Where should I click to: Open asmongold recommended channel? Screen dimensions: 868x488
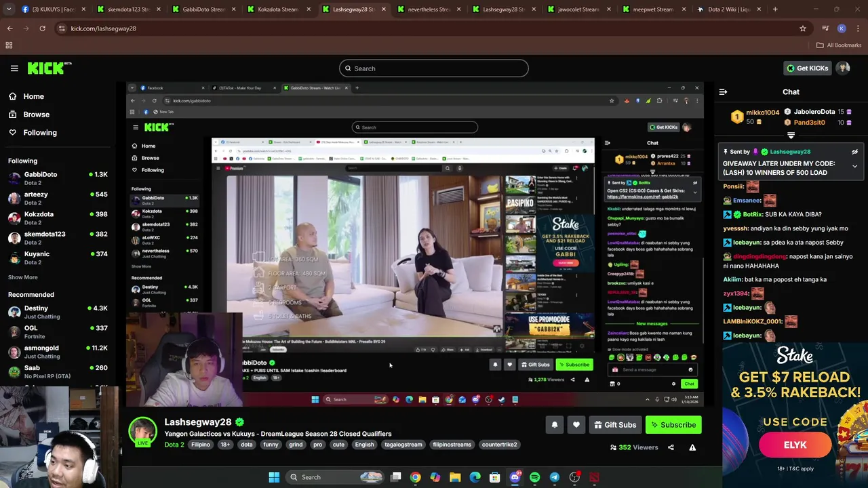point(58,352)
